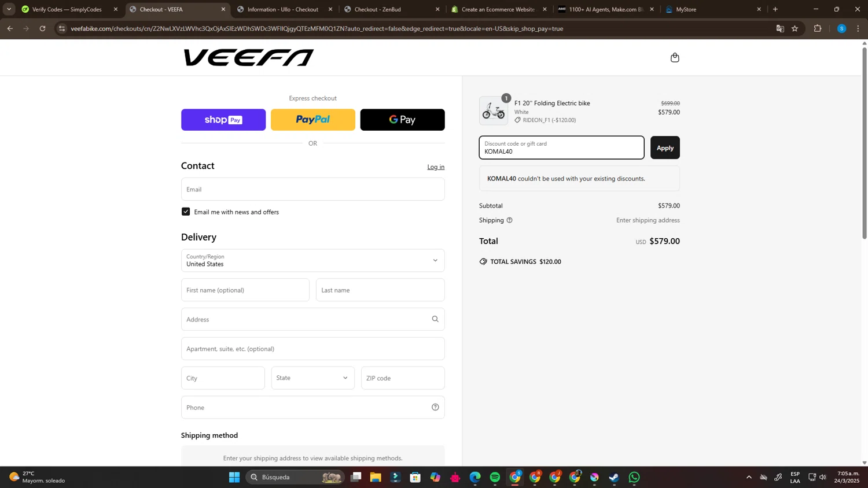
Task: Open Microsoft Edge from the taskbar
Action: pos(475,477)
